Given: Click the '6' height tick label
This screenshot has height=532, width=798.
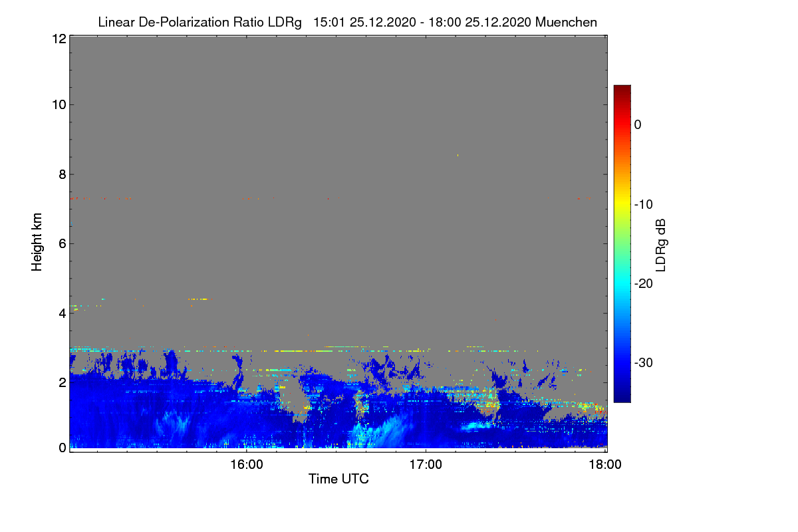Looking at the screenshot, I should coord(61,243).
